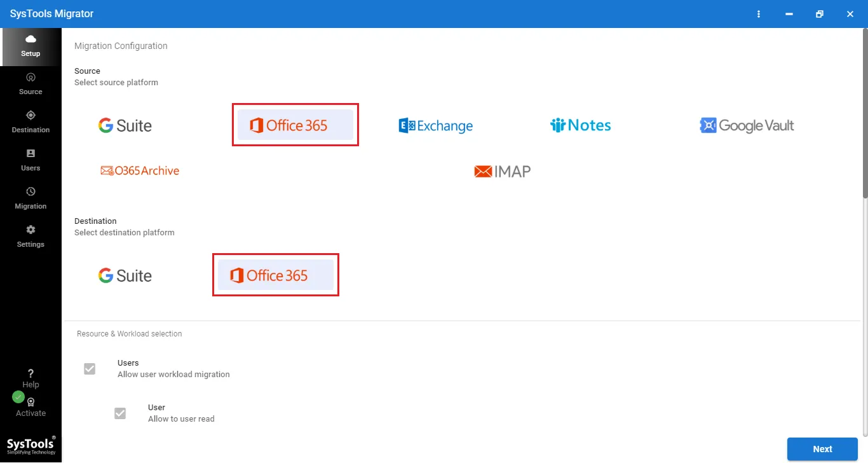Open the Settings sidebar section

[x=31, y=237]
